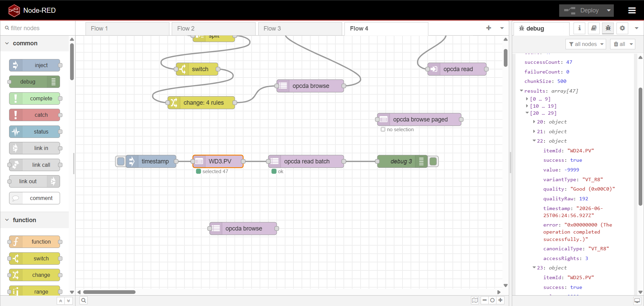Click the palette vertical scrollbar thumb
644x306 pixels.
(x=72, y=62)
